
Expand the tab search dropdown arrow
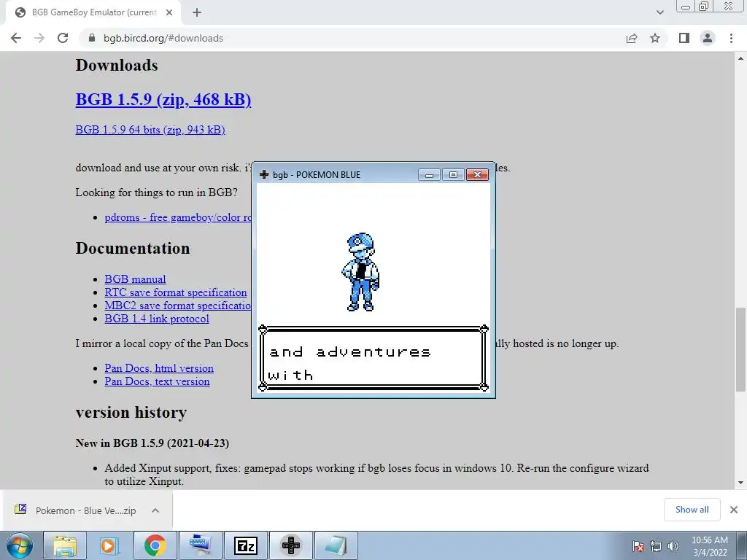(659, 12)
